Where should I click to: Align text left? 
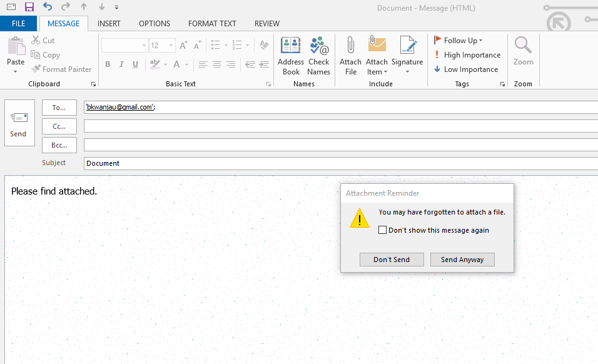pyautogui.click(x=203, y=64)
